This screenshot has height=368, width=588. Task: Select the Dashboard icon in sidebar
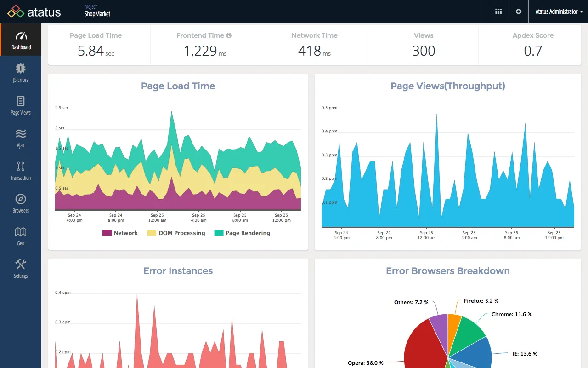click(x=20, y=40)
